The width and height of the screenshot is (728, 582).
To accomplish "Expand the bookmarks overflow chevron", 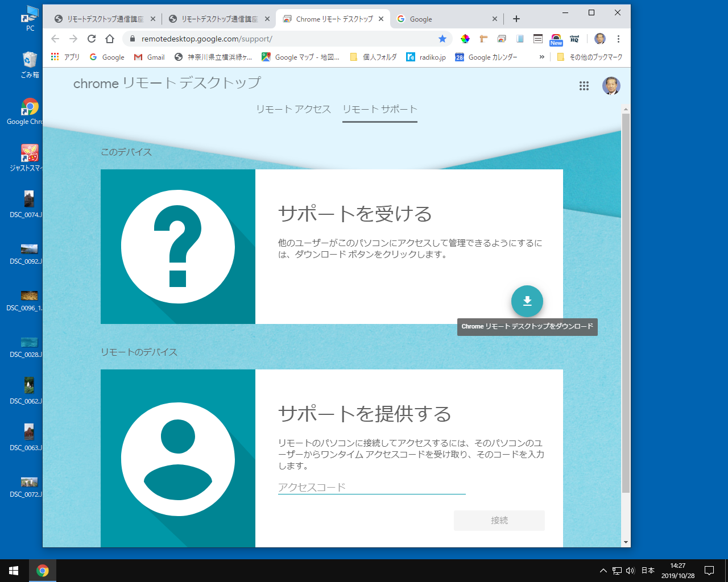I will click(542, 57).
